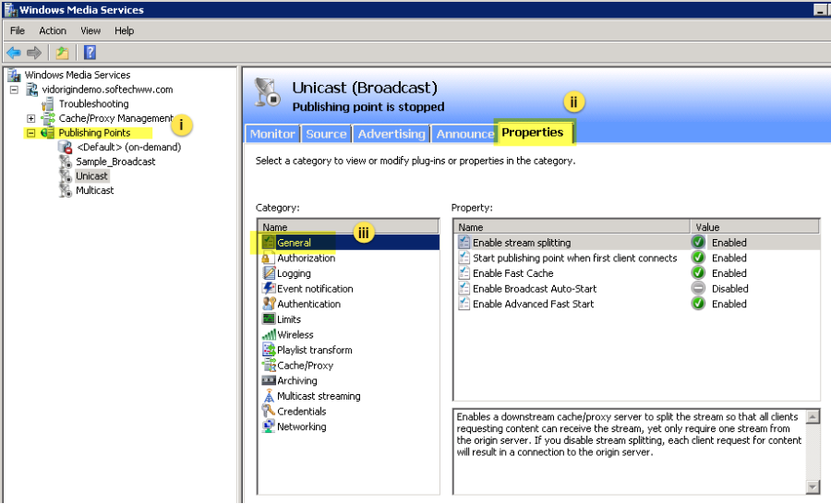Screen dimensions: 831x504
Task: Select the Multicast streaming category icon
Action: coord(269,396)
